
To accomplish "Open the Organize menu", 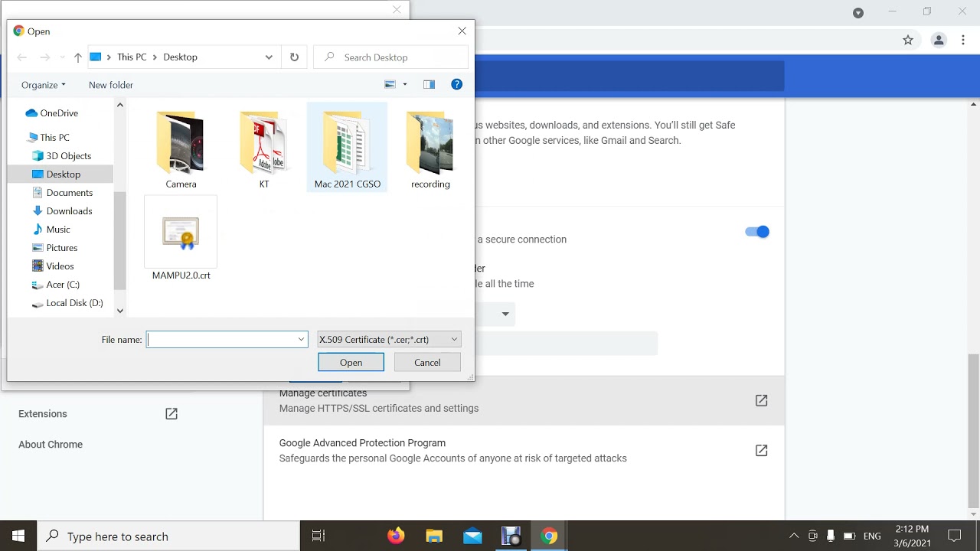I will [44, 85].
